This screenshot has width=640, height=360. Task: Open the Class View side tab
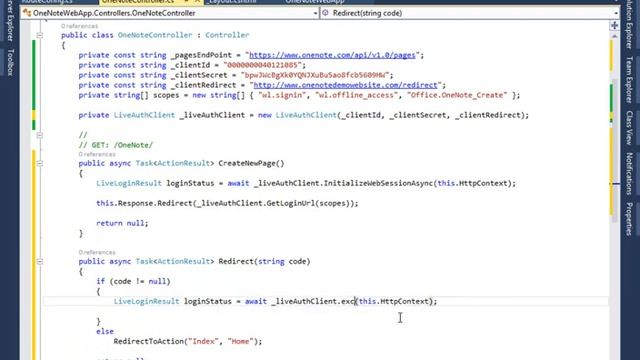coord(629,128)
